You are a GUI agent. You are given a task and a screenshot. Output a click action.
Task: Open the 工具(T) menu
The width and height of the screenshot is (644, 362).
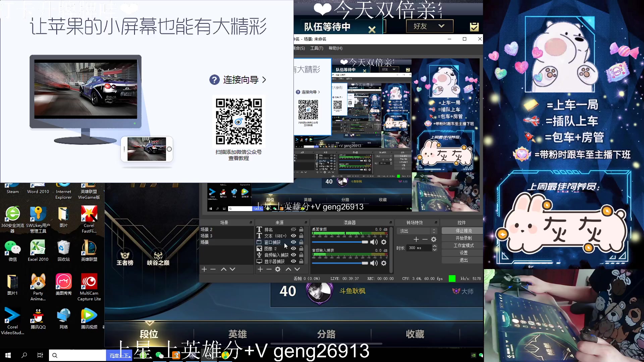pos(317,48)
